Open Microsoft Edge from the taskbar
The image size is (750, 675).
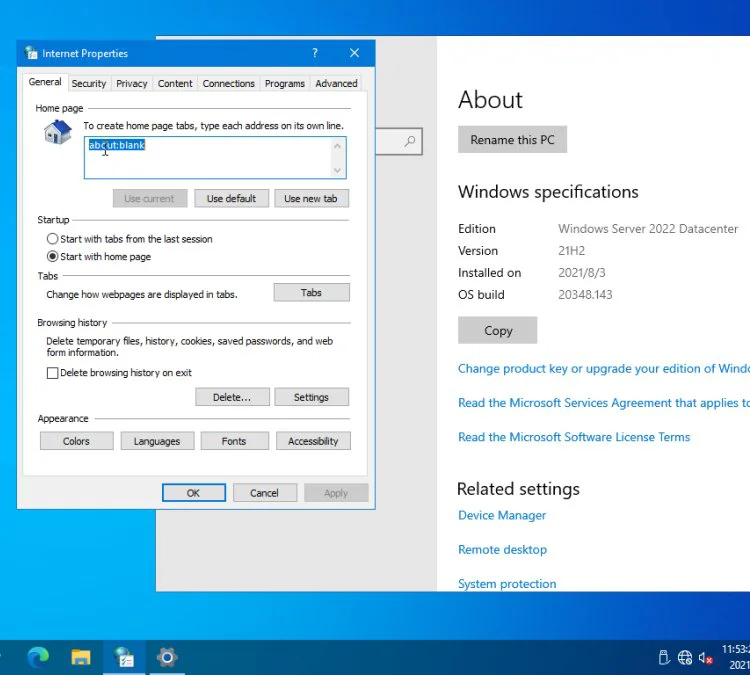pos(38,657)
